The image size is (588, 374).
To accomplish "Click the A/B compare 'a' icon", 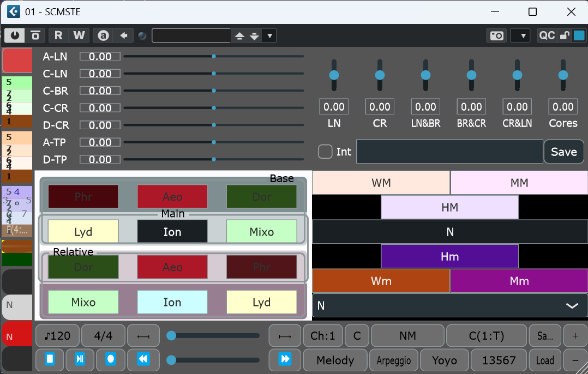I will point(103,35).
